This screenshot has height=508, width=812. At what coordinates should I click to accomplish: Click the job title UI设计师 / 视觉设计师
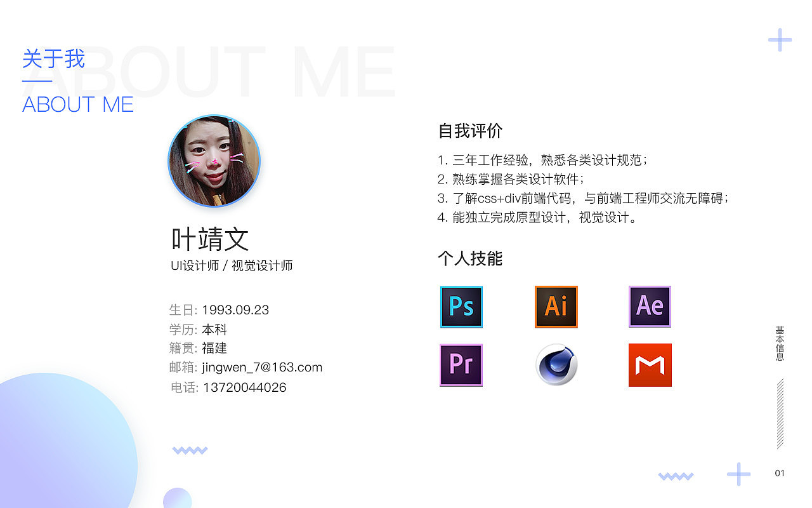pos(232,266)
